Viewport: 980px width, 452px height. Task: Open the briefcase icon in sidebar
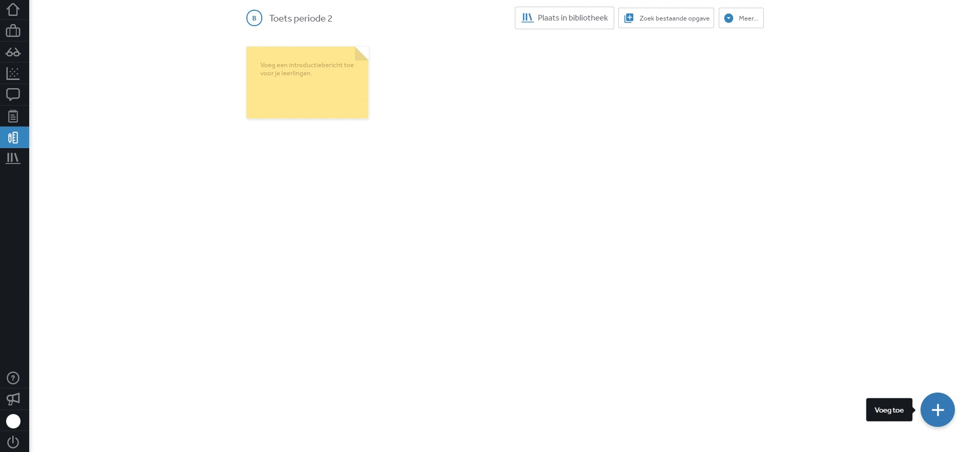[13, 31]
